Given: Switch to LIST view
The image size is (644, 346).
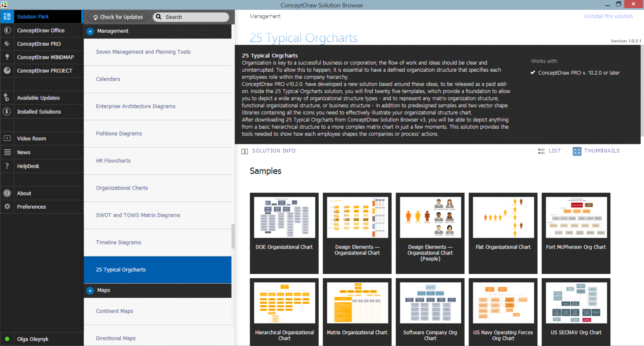Looking at the screenshot, I should click(549, 151).
